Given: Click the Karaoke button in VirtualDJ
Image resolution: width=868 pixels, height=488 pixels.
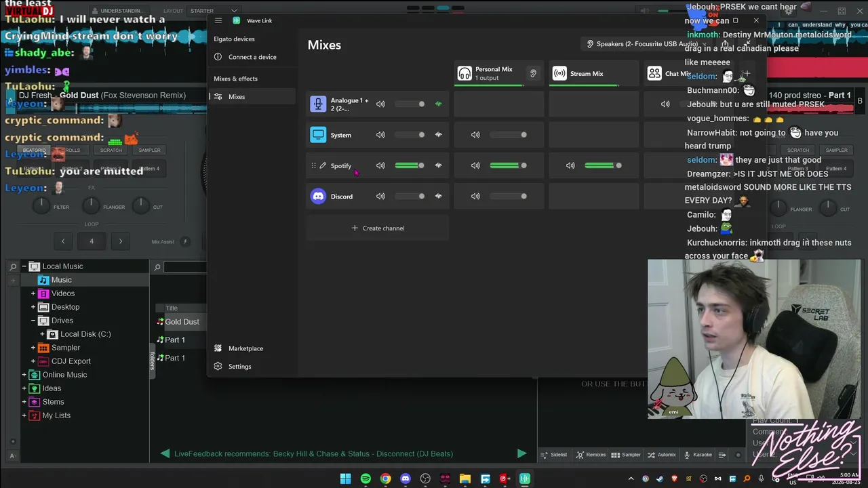Looking at the screenshot, I should click(698, 455).
